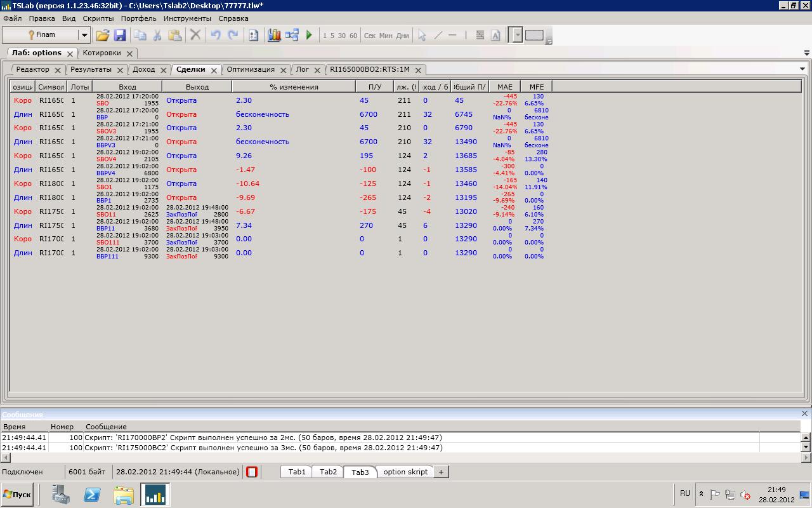The width and height of the screenshot is (812, 508).
Task: Expand the Finam provider dropdown
Action: pos(84,36)
